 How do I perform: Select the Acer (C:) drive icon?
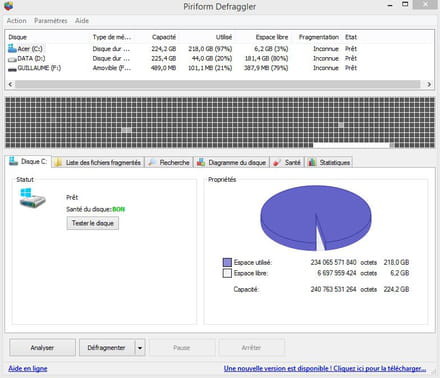[x=12, y=48]
